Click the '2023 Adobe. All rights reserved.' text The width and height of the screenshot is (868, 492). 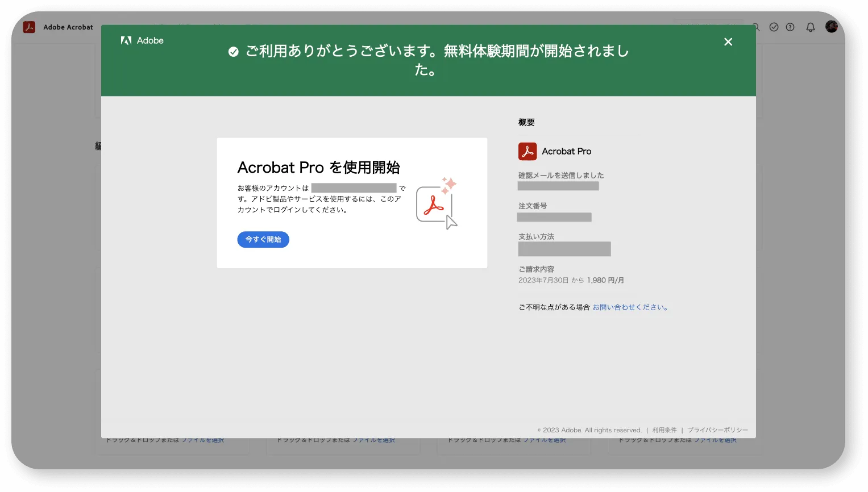click(x=592, y=430)
